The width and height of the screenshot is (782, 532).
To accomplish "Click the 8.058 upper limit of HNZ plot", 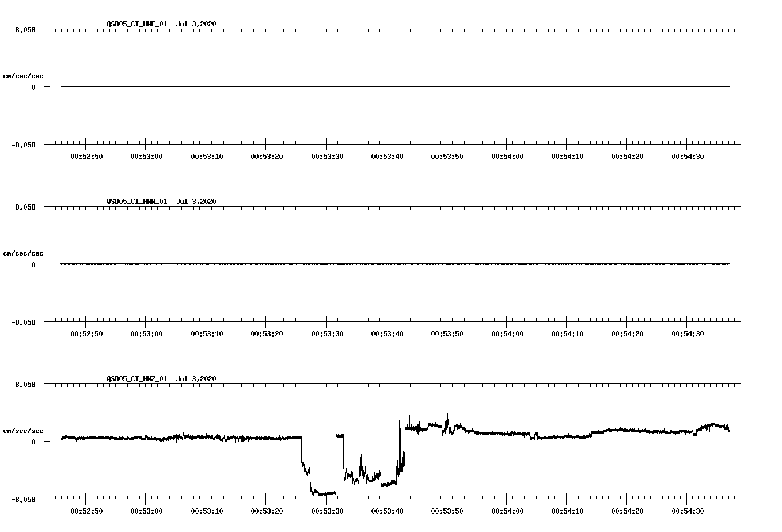I will coord(25,384).
